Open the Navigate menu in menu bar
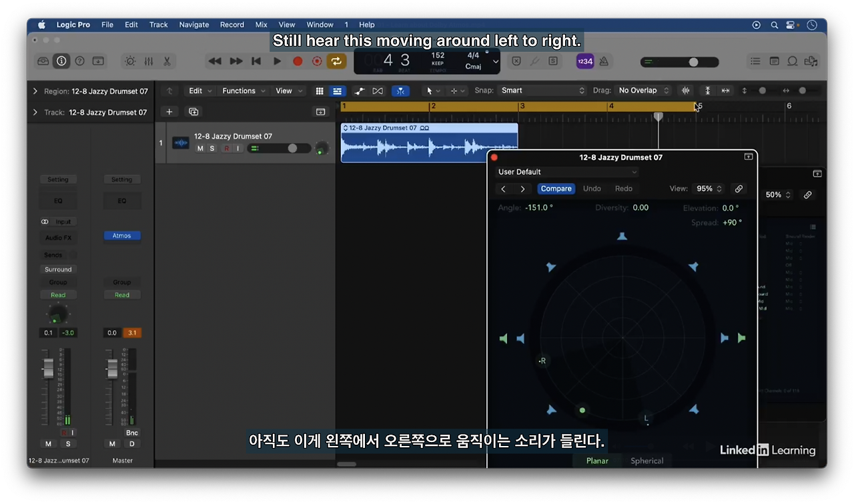854x504 pixels. pyautogui.click(x=194, y=25)
